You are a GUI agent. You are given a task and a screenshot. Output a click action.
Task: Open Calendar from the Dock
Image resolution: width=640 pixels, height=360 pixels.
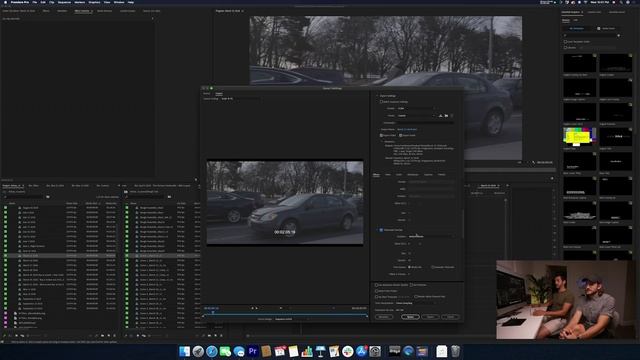click(280, 351)
